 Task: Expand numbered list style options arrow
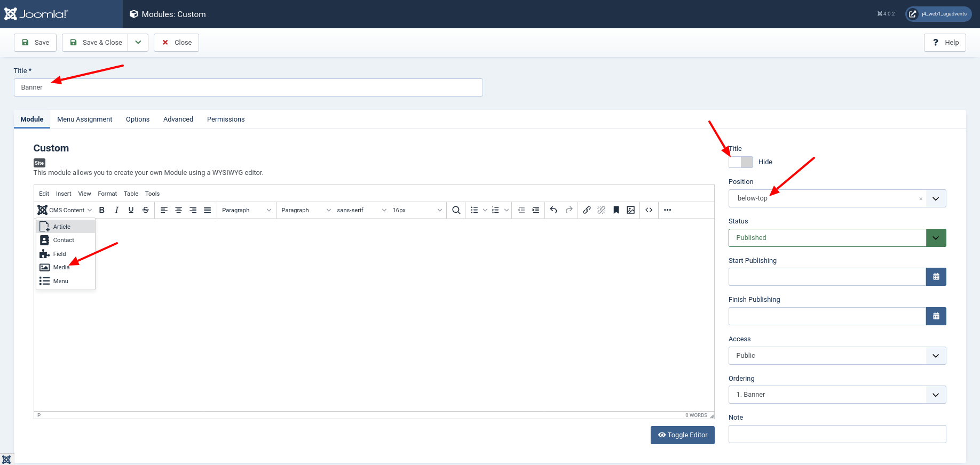[507, 210]
